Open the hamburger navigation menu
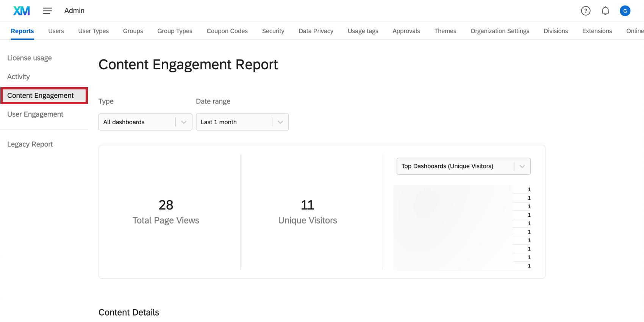The height and width of the screenshot is (322, 644). 47,11
